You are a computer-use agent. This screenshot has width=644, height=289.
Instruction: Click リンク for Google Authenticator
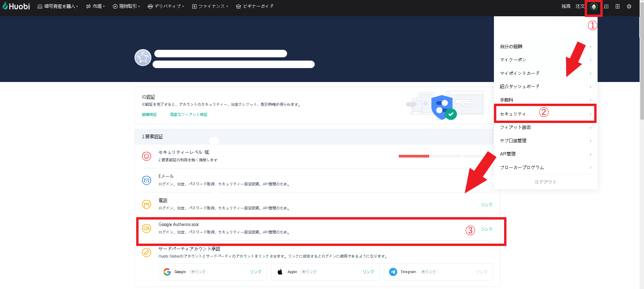[487, 229]
